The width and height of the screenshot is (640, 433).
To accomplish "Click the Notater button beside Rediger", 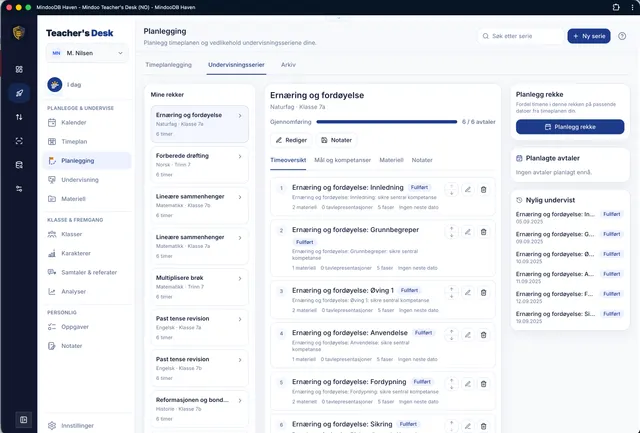I will click(336, 140).
